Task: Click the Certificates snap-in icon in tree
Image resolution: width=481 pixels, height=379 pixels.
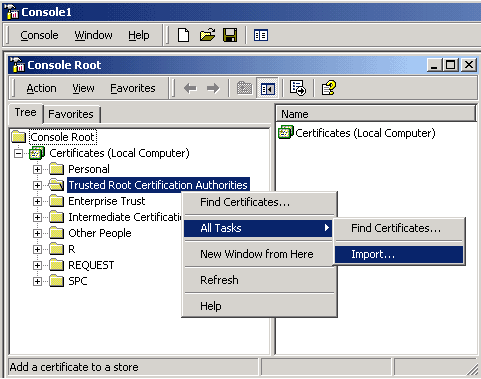Action: tap(37, 153)
